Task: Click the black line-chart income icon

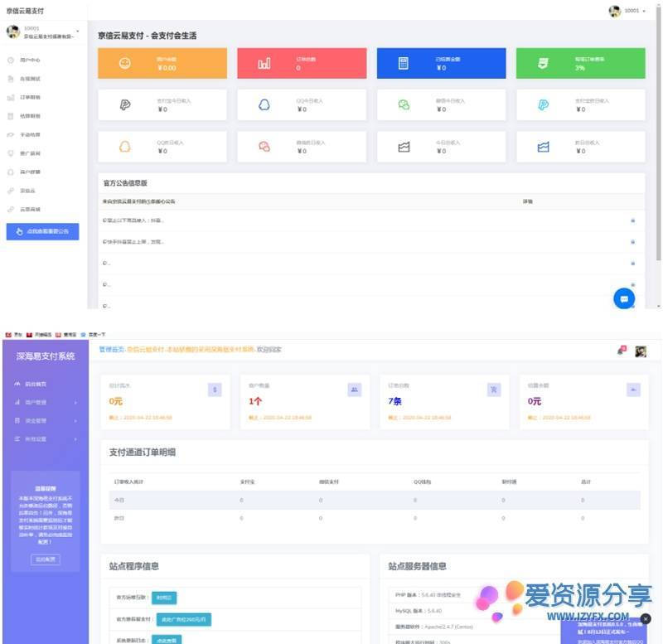Action: pyautogui.click(x=404, y=147)
